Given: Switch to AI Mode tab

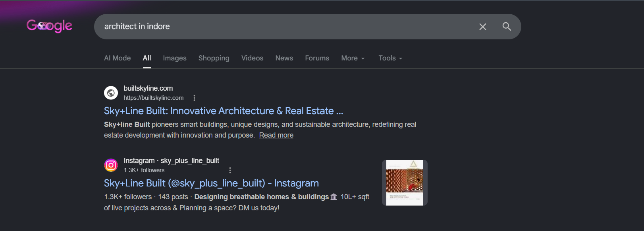Looking at the screenshot, I should pyautogui.click(x=117, y=58).
